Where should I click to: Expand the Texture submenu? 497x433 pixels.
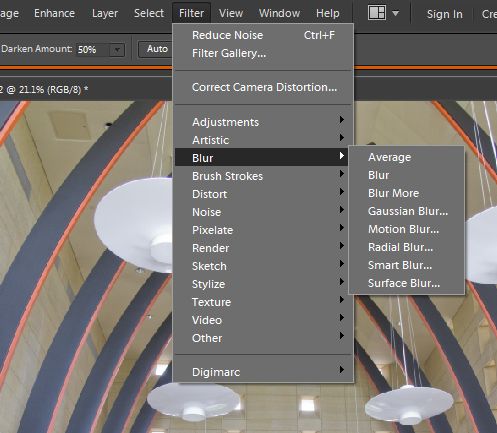pyautogui.click(x=263, y=302)
